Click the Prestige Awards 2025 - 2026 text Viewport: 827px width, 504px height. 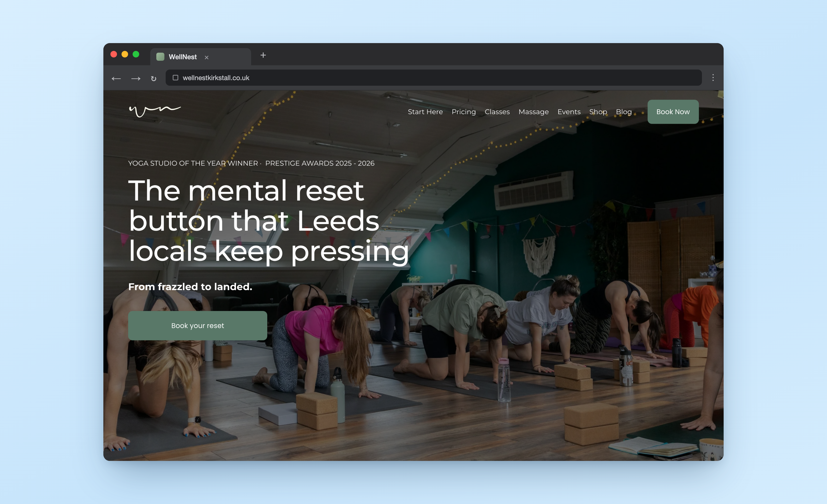pyautogui.click(x=320, y=163)
